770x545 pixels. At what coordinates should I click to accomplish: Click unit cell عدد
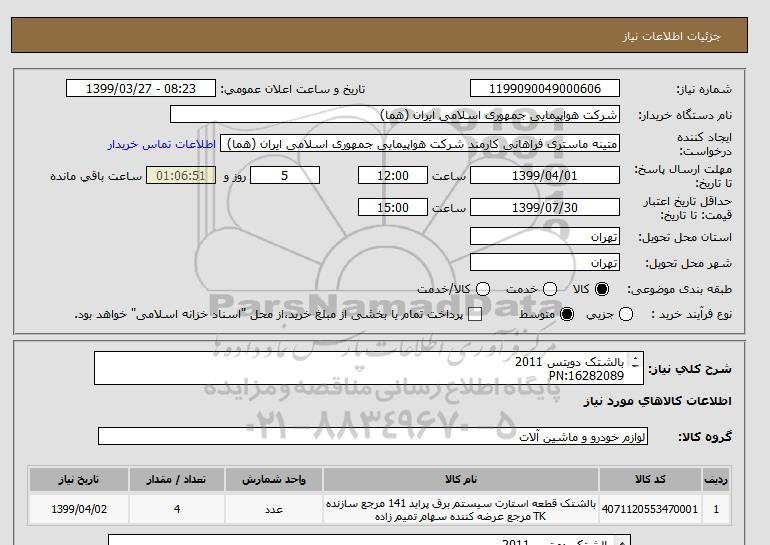click(x=274, y=509)
